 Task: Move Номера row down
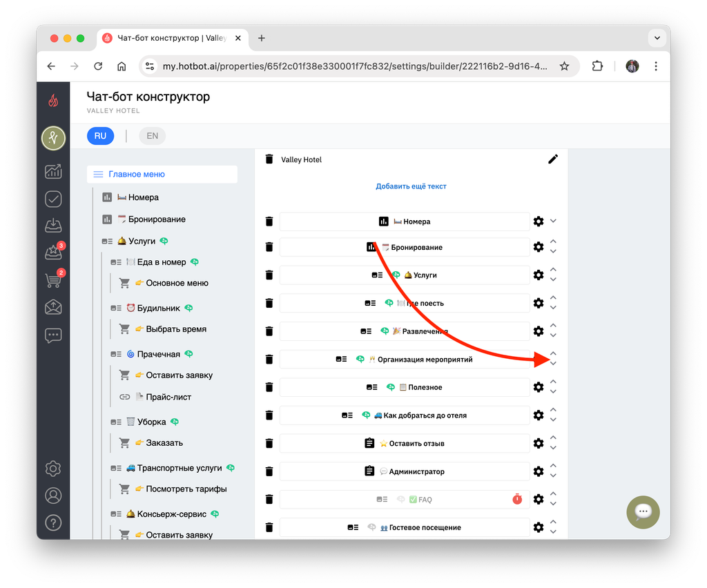point(553,222)
